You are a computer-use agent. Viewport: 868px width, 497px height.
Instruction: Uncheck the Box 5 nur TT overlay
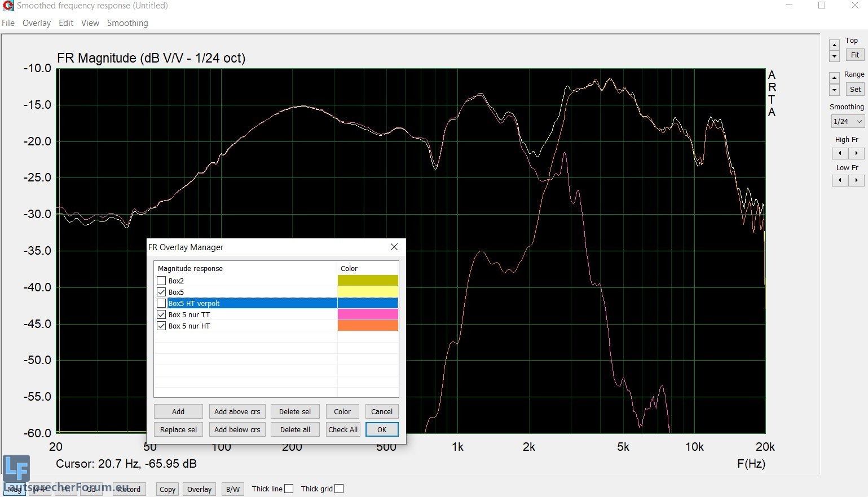coord(162,314)
